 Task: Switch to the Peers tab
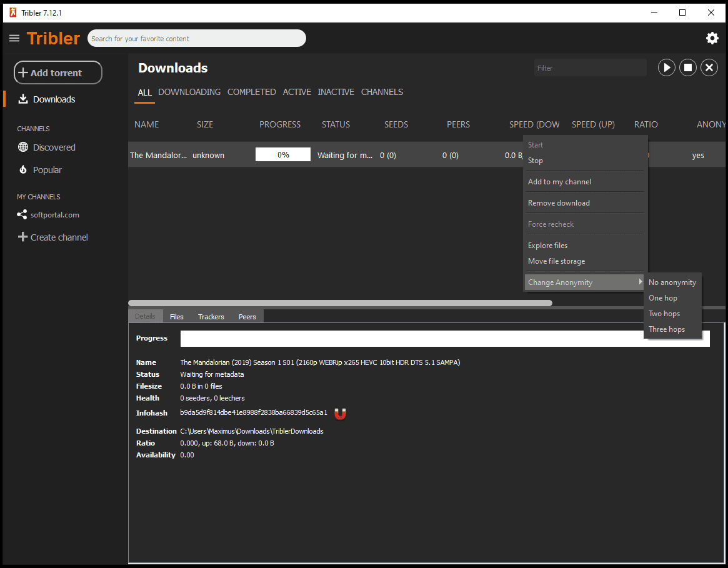[247, 316]
